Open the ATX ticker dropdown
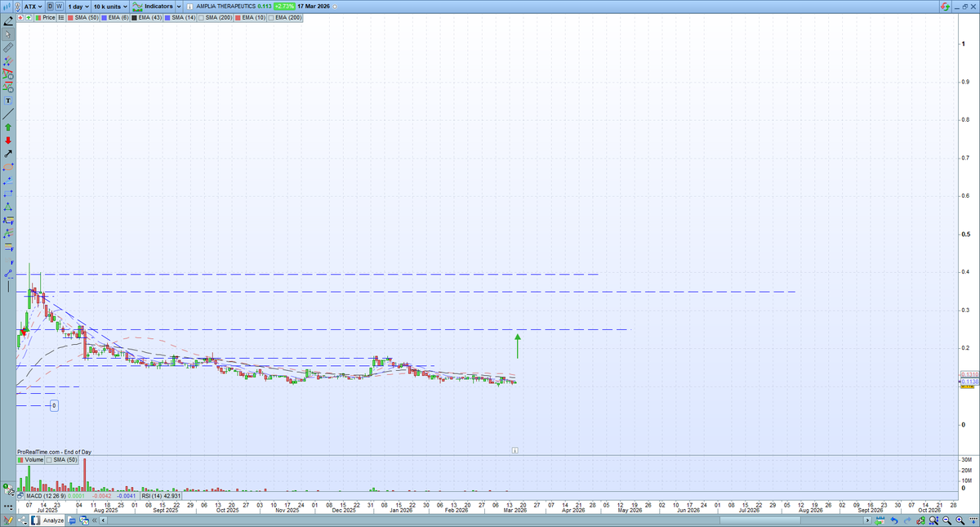 click(33, 6)
